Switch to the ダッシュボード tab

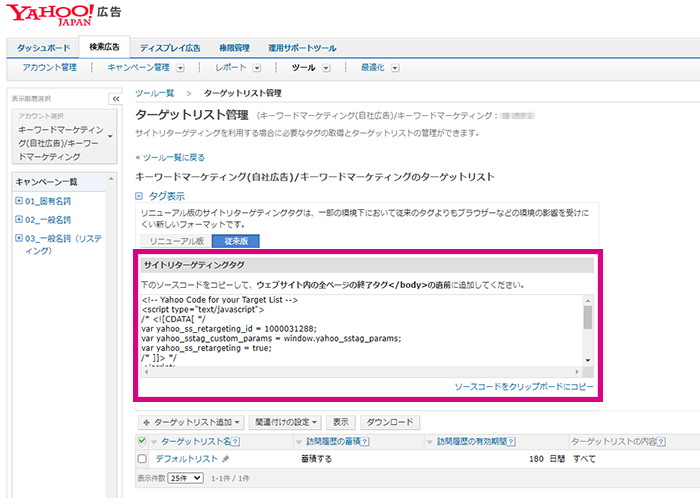[43, 48]
